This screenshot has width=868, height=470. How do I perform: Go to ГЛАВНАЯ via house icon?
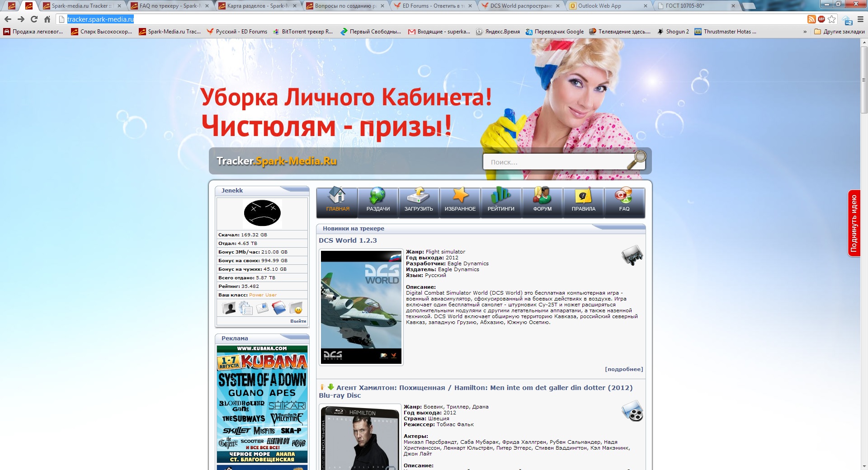click(337, 196)
